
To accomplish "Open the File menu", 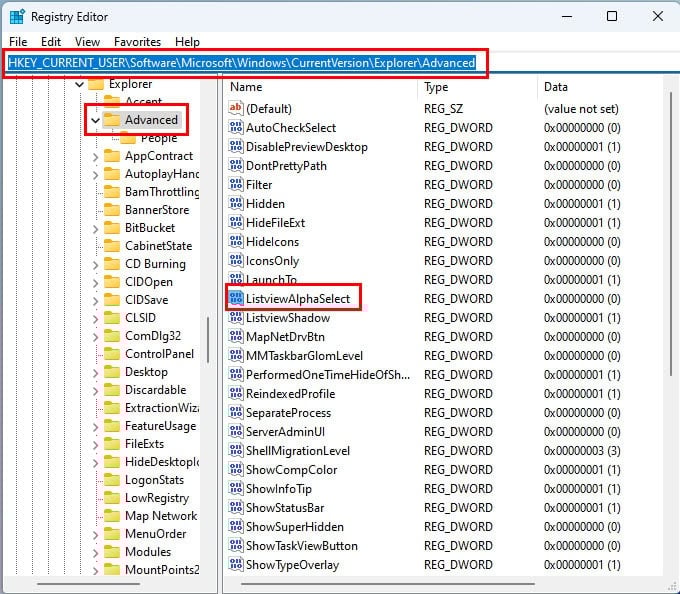I will pos(18,42).
